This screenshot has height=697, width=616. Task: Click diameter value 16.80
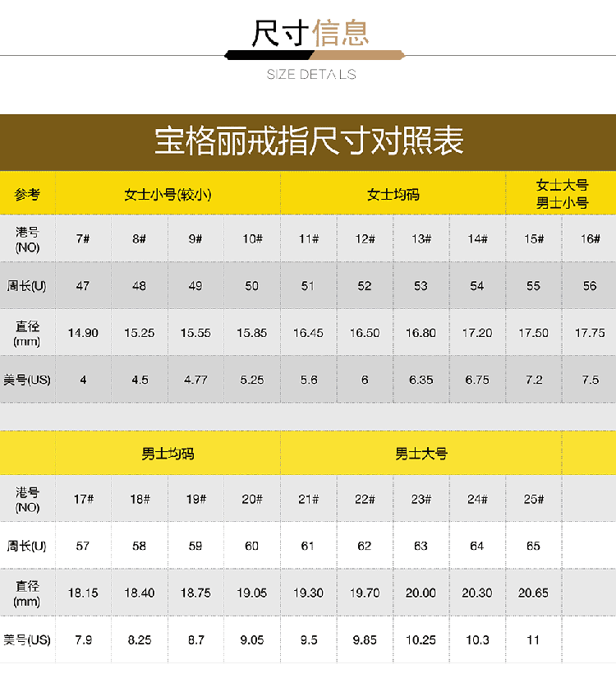click(x=421, y=333)
